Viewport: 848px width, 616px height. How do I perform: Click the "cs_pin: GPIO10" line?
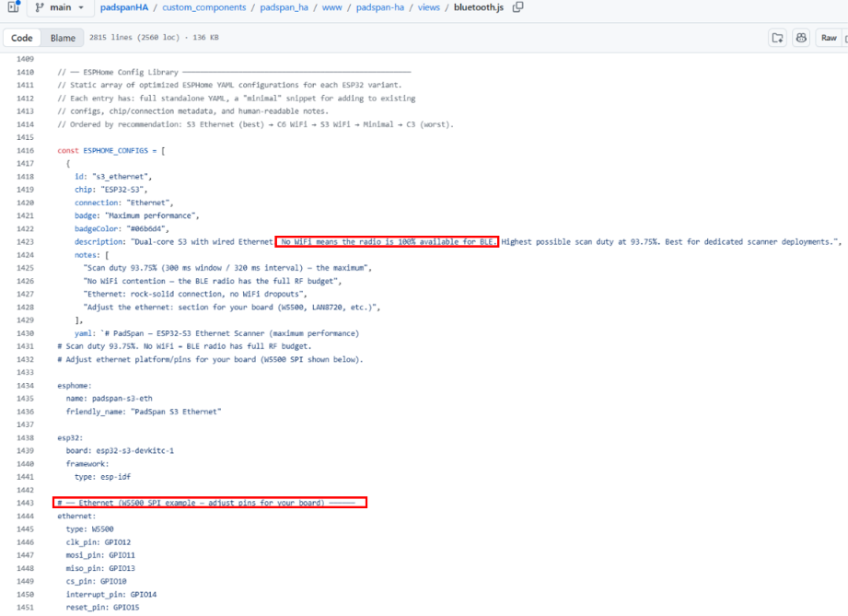click(96, 581)
